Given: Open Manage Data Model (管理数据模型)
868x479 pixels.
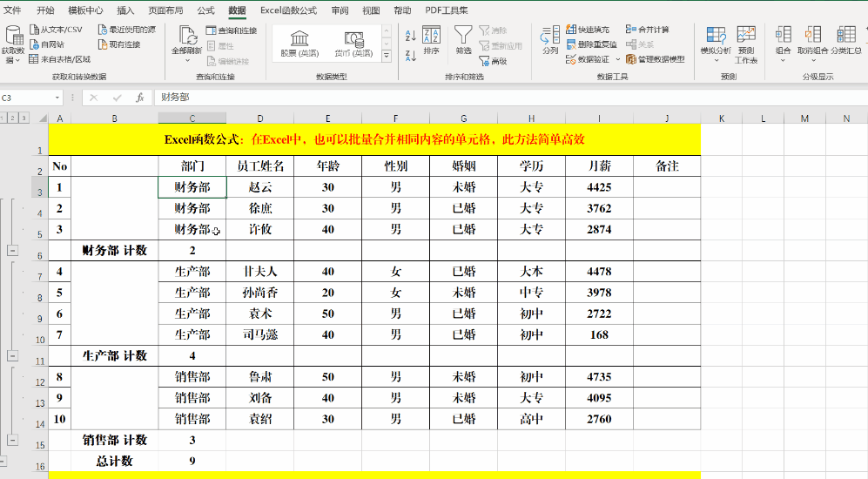Looking at the screenshot, I should tap(656, 59).
